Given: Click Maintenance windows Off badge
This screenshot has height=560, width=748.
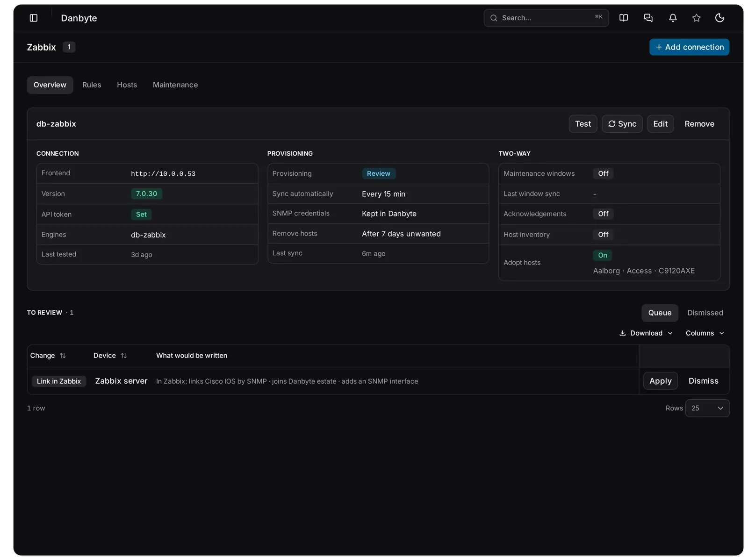Looking at the screenshot, I should click(604, 173).
